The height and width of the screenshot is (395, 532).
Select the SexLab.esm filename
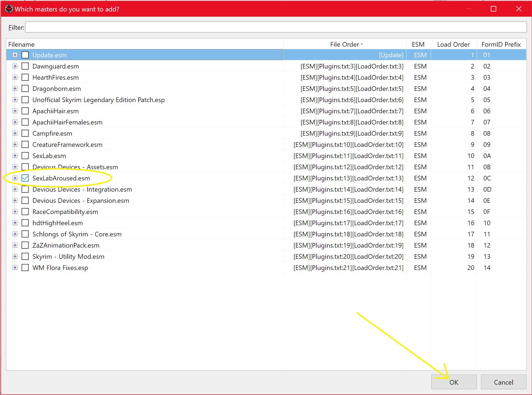49,156
